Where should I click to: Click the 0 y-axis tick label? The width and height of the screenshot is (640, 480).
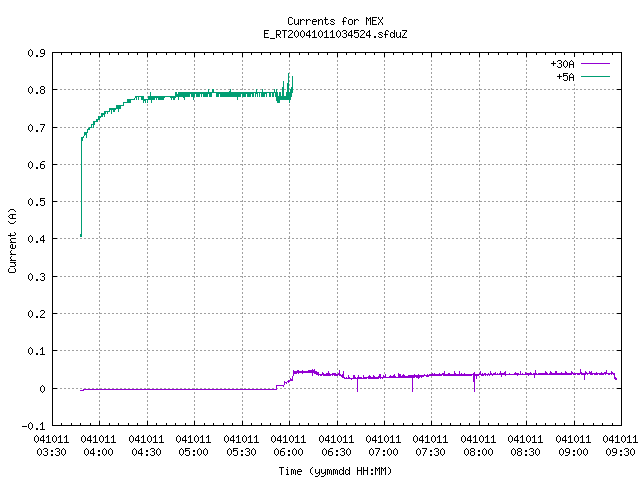coord(42,389)
